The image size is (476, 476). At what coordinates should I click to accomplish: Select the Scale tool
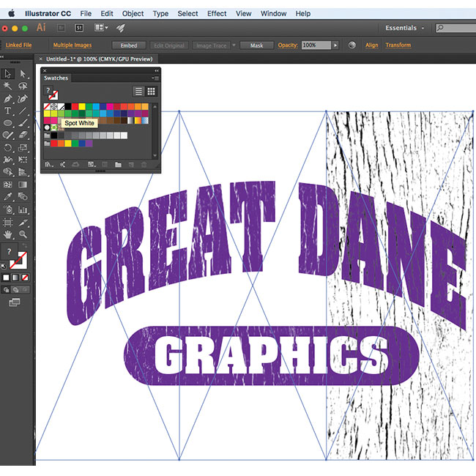(23, 148)
